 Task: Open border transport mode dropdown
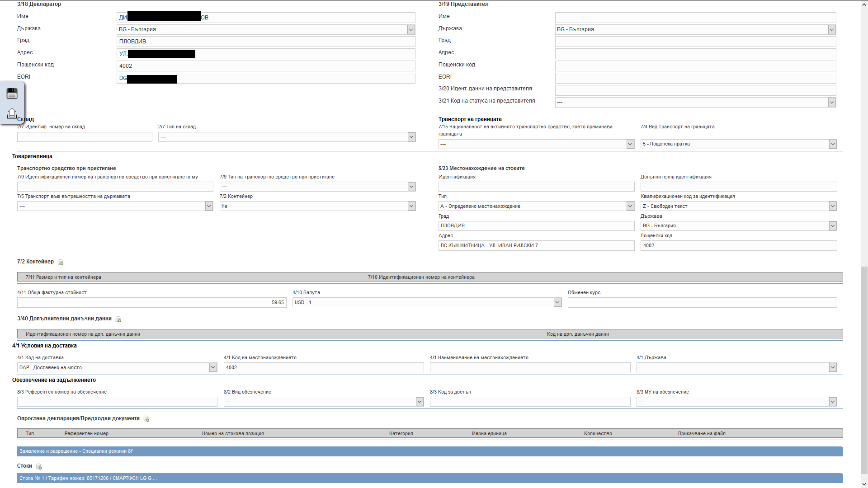(832, 144)
